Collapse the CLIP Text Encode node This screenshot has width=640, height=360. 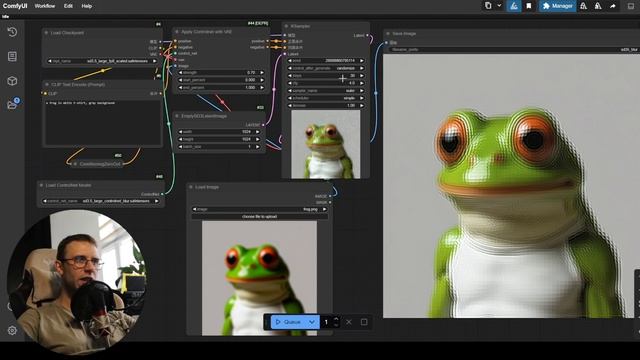(x=47, y=84)
